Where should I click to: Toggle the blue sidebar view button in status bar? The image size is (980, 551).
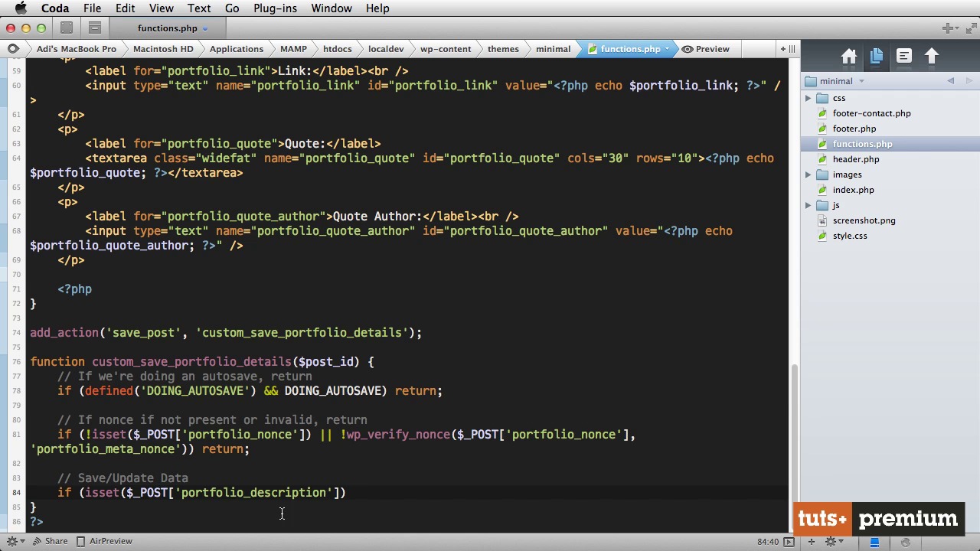pos(874,542)
